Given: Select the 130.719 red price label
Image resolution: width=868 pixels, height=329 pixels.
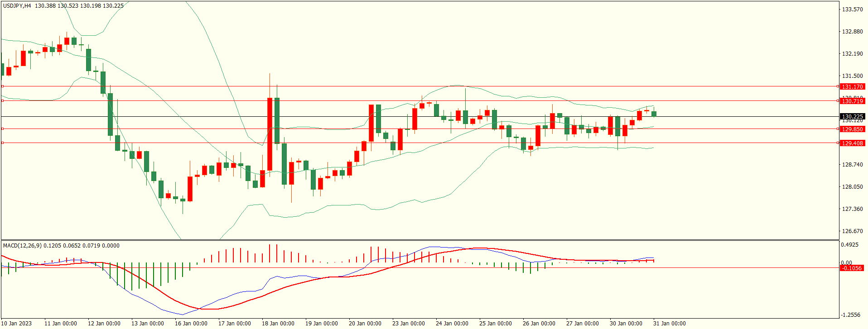Looking at the screenshot, I should point(852,101).
